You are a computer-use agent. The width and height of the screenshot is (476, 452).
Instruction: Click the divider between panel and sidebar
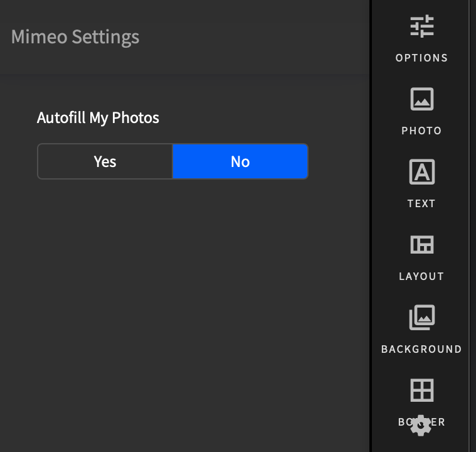click(x=371, y=226)
